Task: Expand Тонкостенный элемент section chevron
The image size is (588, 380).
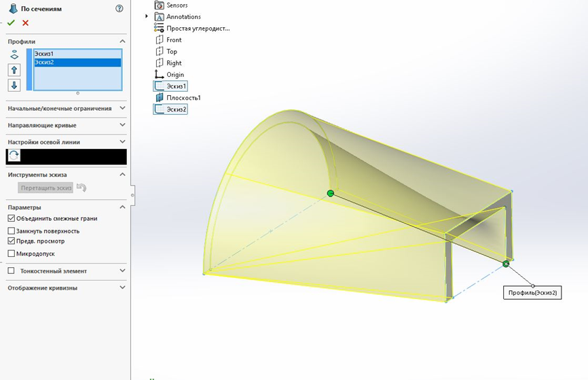Action: [x=122, y=271]
